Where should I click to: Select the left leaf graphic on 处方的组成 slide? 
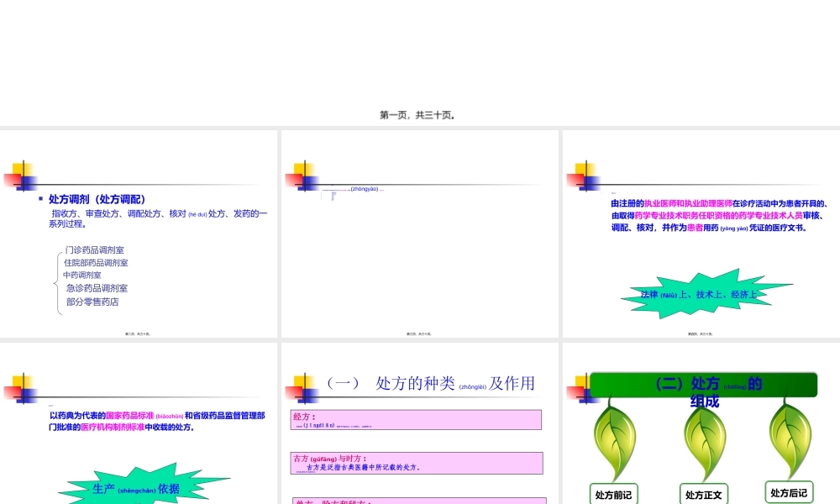click(613, 441)
